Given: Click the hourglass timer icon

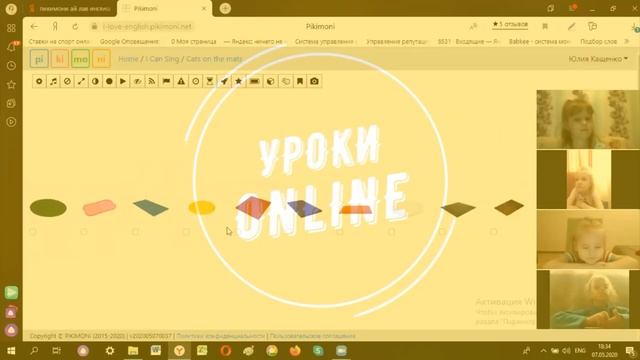Looking at the screenshot, I should click(x=210, y=81).
